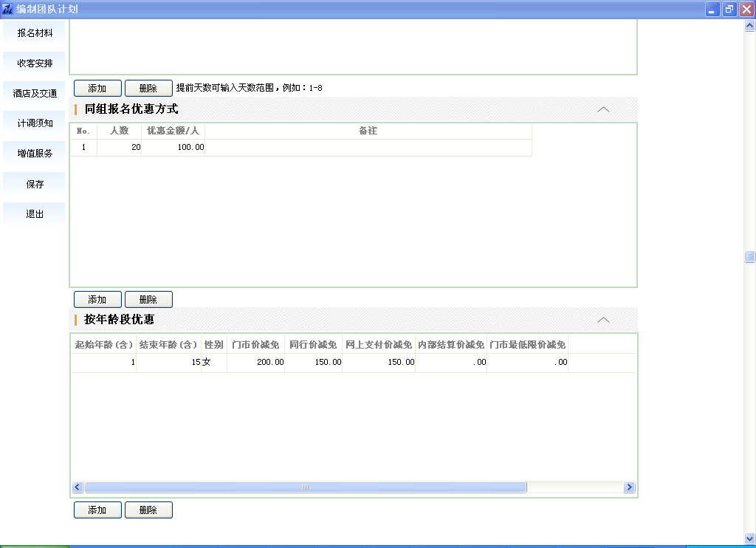Click the page vertical scrollbar's down arrow
The height and width of the screenshot is (548, 756).
click(x=749, y=538)
